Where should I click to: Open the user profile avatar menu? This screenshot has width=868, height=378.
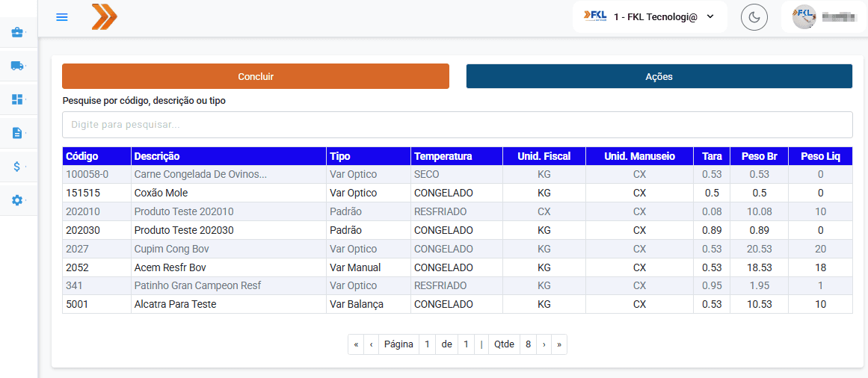tap(822, 16)
